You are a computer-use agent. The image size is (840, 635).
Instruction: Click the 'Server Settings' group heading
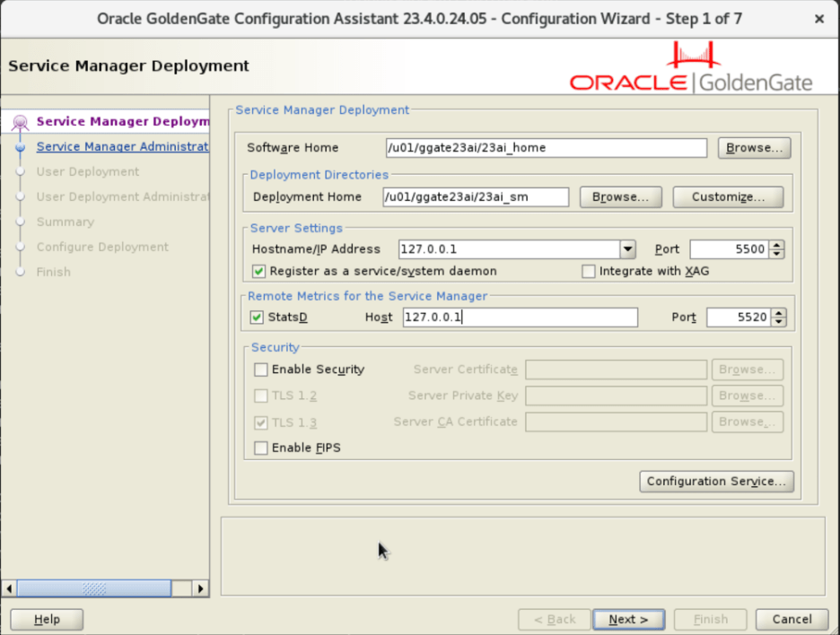click(x=296, y=228)
